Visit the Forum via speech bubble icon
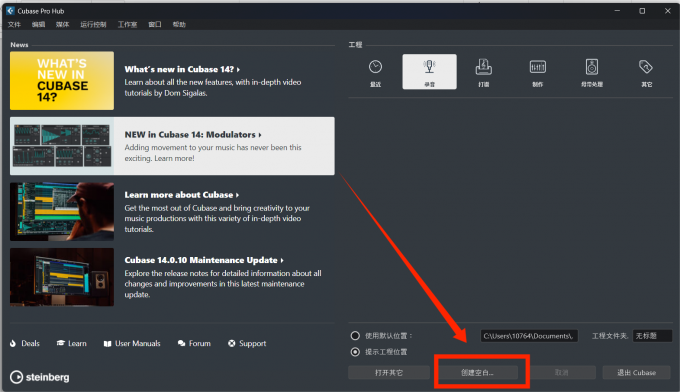The image size is (680, 392). coord(194,343)
